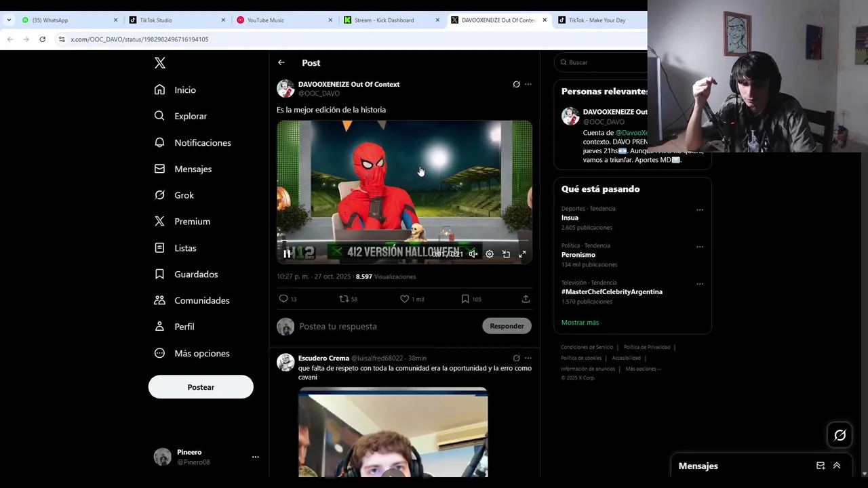The height and width of the screenshot is (488, 868).
Task: Click the Comunidades sidebar icon
Action: coord(159,300)
